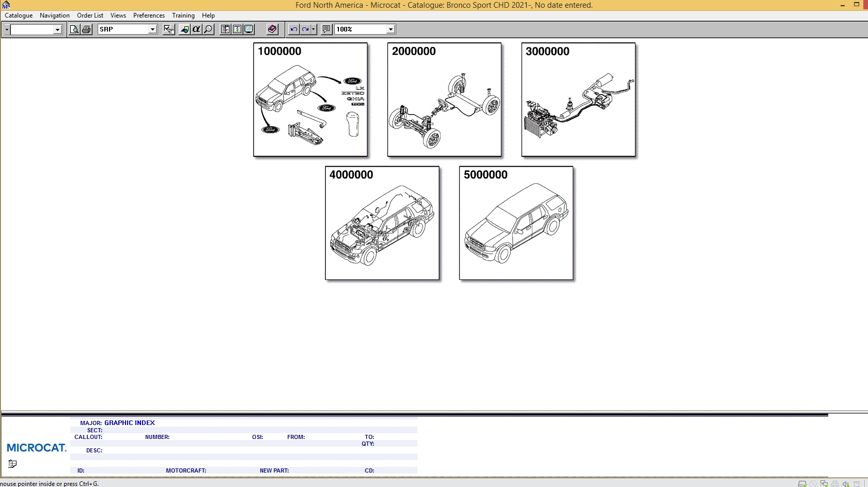Click the GRAPHIC INDEX major label
Screen dimensions: 868x487
pyautogui.click(x=130, y=422)
